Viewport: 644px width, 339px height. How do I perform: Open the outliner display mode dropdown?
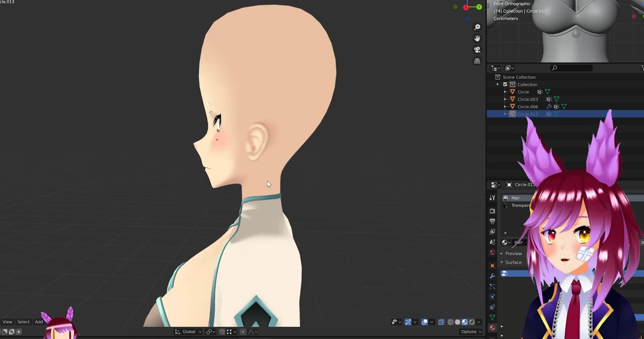coord(510,68)
